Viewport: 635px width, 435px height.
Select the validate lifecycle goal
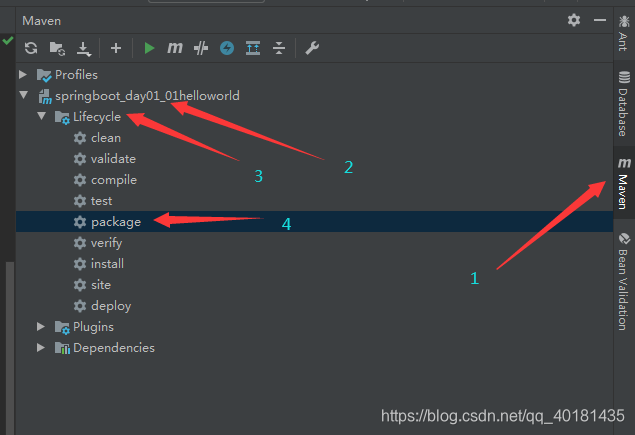click(113, 159)
